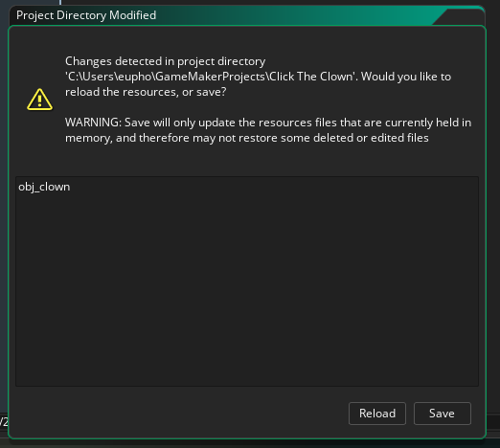Click the 'Project Directory Modified' title text
Viewport: 500px width, 448px height.
pos(86,15)
